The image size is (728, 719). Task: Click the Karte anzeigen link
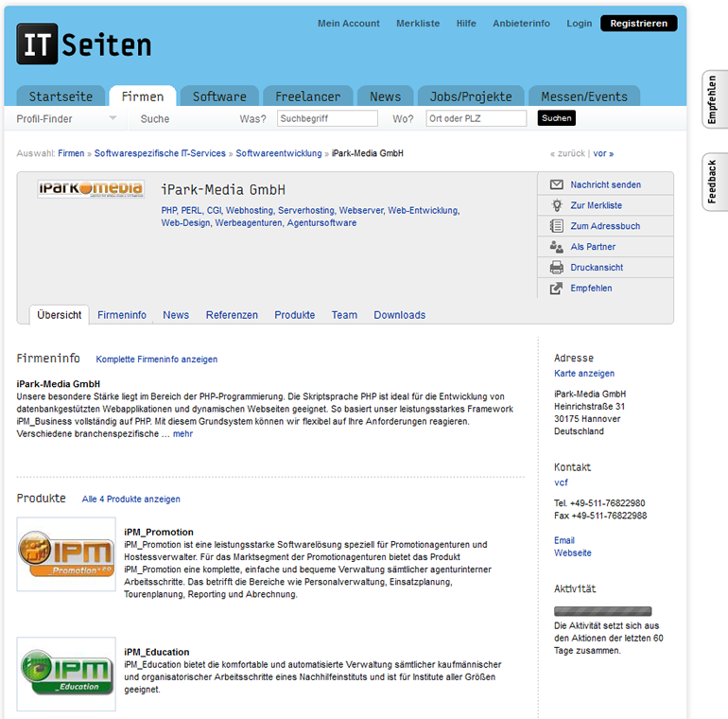[x=584, y=374]
